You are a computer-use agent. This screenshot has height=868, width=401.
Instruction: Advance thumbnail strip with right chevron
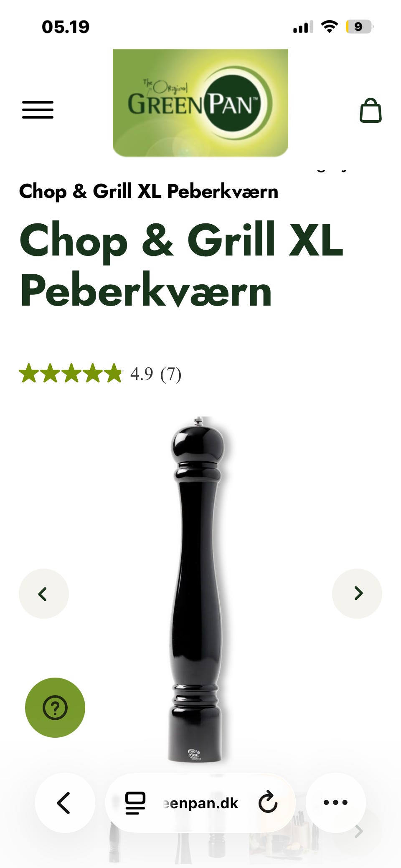tap(358, 832)
